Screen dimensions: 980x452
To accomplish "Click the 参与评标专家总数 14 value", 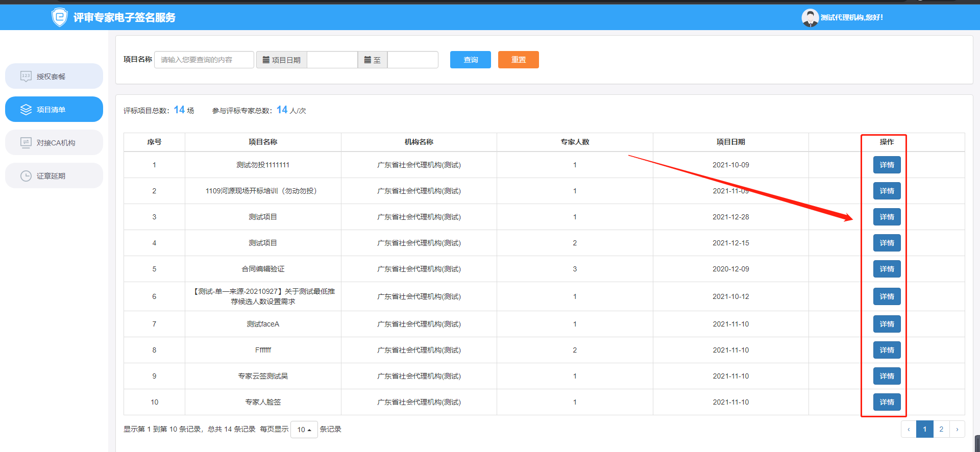I will 282,110.
